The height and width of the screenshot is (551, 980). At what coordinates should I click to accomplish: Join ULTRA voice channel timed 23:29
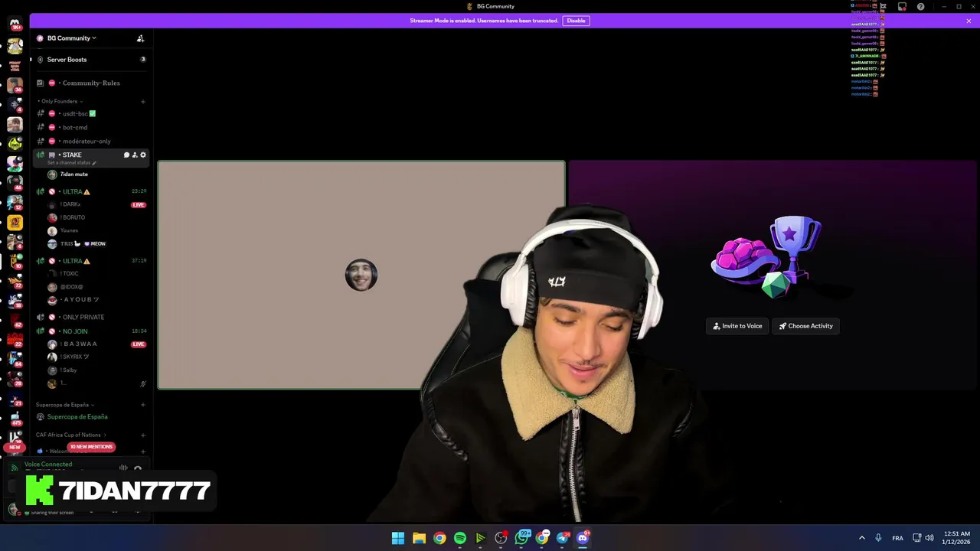(90, 191)
